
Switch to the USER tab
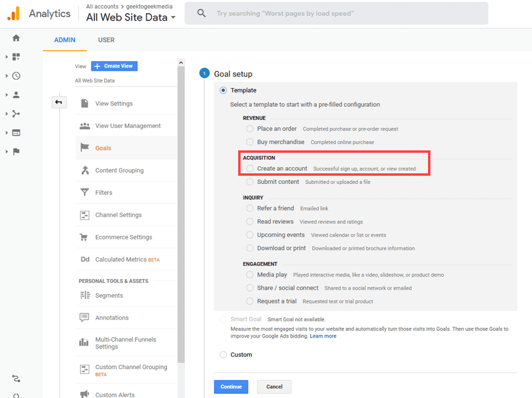click(x=106, y=40)
